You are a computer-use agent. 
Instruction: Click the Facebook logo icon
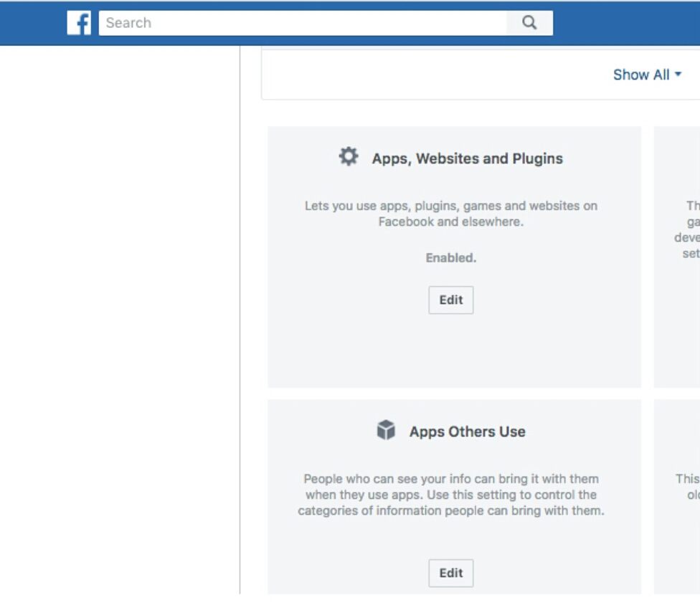pos(79,23)
